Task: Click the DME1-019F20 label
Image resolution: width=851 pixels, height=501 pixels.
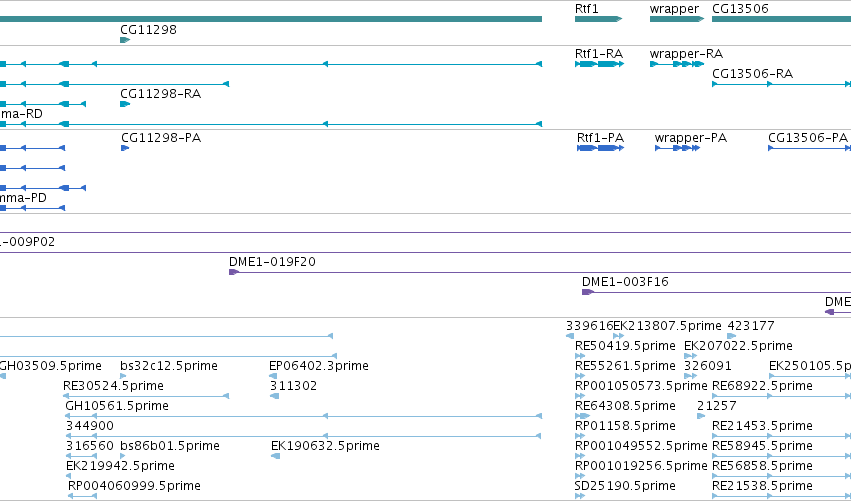Action: pos(272,262)
